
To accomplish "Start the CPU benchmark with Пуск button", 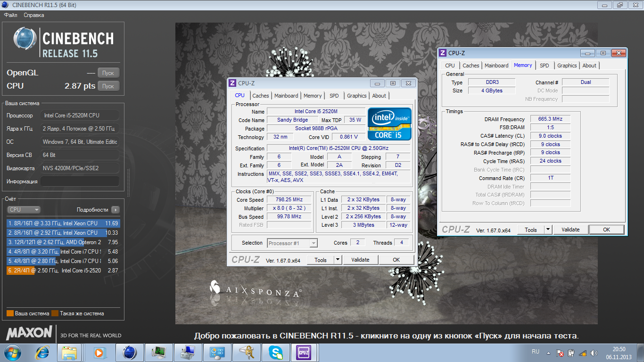I will [x=108, y=86].
